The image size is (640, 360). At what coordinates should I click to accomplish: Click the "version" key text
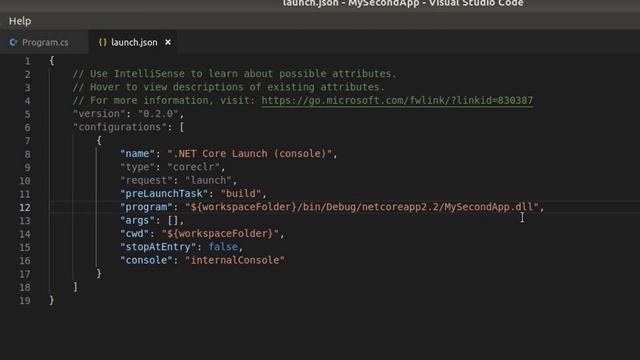click(99, 114)
